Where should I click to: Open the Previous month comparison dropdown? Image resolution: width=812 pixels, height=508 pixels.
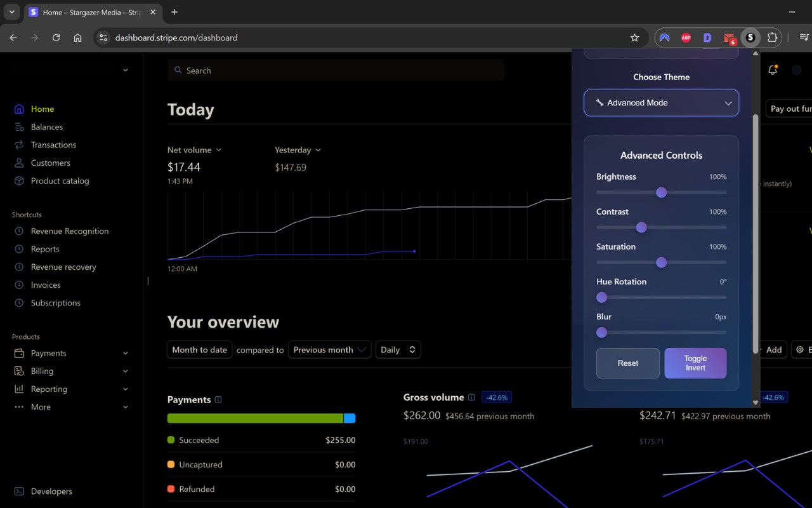tap(329, 350)
